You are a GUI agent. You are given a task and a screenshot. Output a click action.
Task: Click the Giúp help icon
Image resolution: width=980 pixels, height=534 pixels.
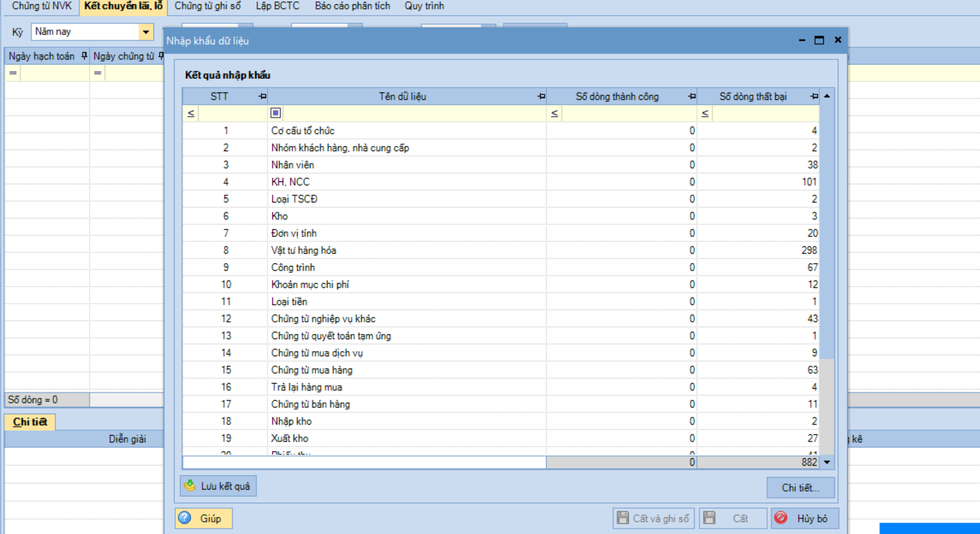[x=185, y=518]
